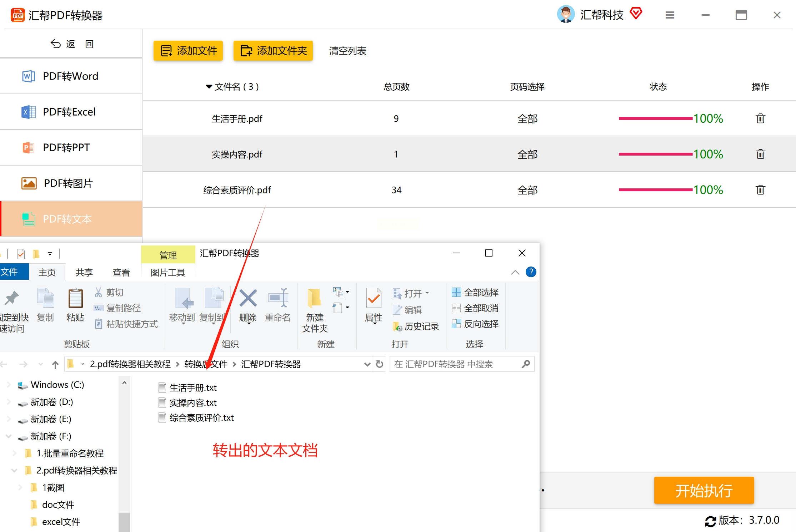Expand the address bar history dropdown
The height and width of the screenshot is (532, 796).
pyautogui.click(x=367, y=364)
